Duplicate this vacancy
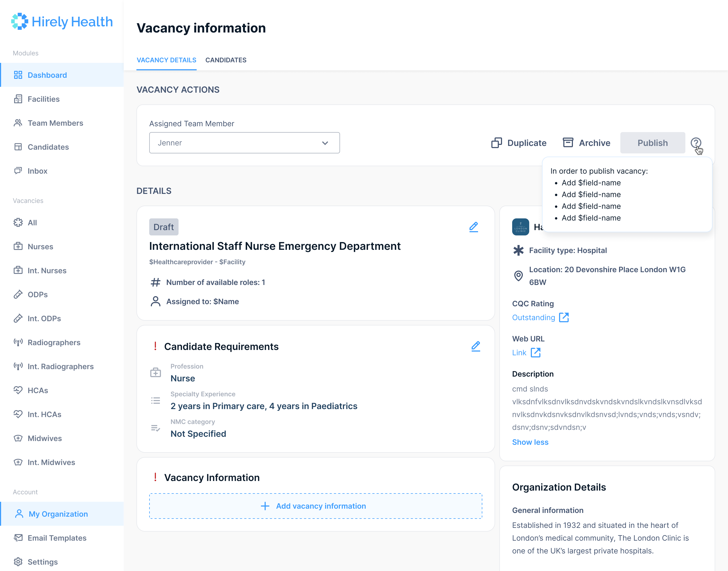Screen dimensions: 728x571 519,143
